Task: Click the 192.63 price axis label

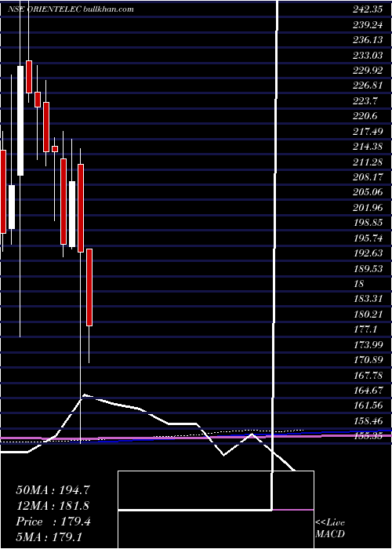Action: [367, 253]
